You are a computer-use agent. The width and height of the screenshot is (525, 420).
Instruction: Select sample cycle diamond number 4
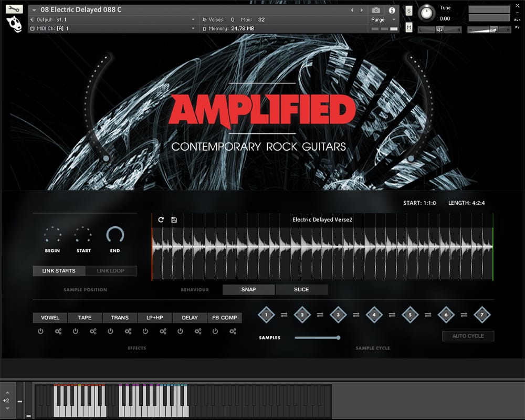374,315
